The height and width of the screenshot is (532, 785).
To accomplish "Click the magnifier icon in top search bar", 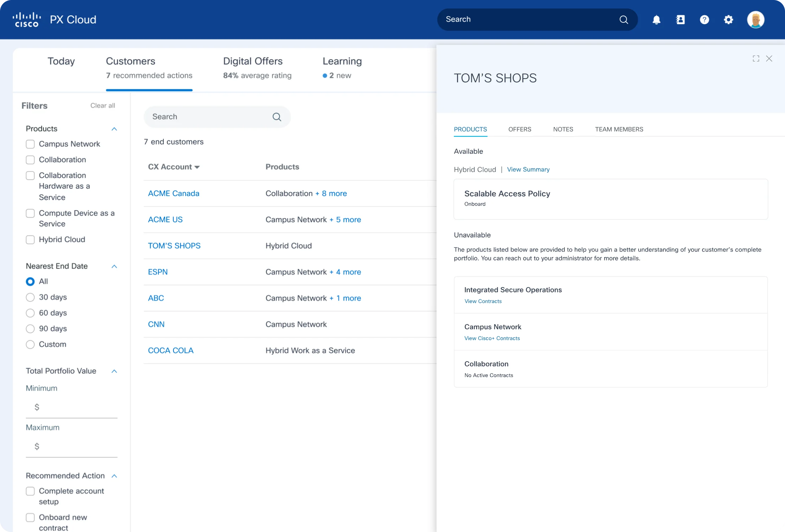I will pyautogui.click(x=624, y=19).
